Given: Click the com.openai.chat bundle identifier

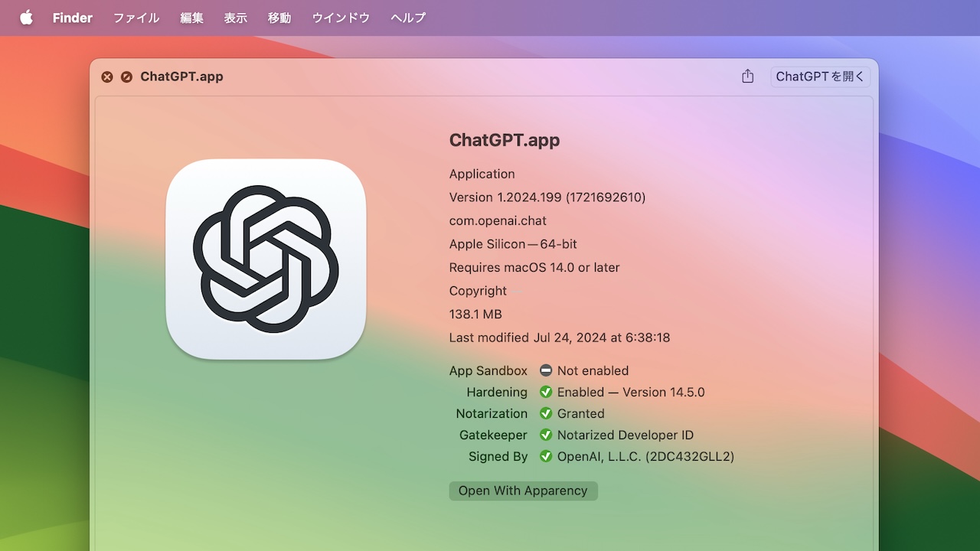Looking at the screenshot, I should pyautogui.click(x=498, y=220).
